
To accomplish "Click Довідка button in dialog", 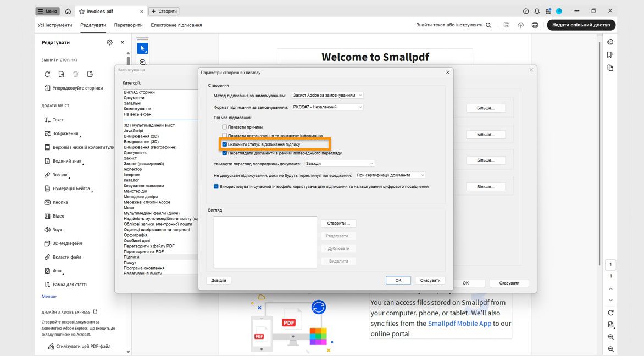I will tap(219, 280).
